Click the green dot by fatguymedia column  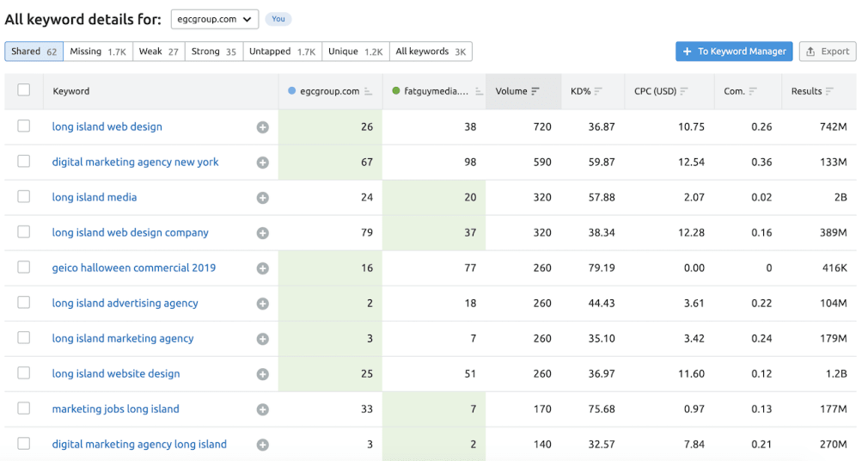(395, 91)
